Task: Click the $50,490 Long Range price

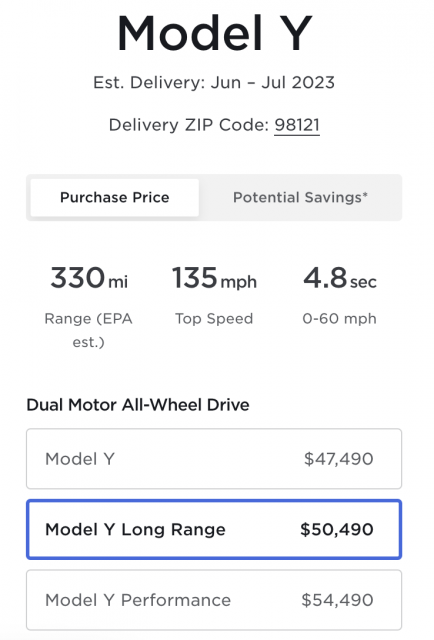Action: pos(337,529)
